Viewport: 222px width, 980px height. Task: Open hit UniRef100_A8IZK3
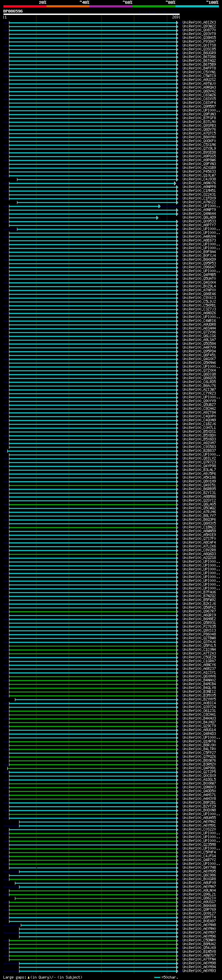[x=199, y=23]
